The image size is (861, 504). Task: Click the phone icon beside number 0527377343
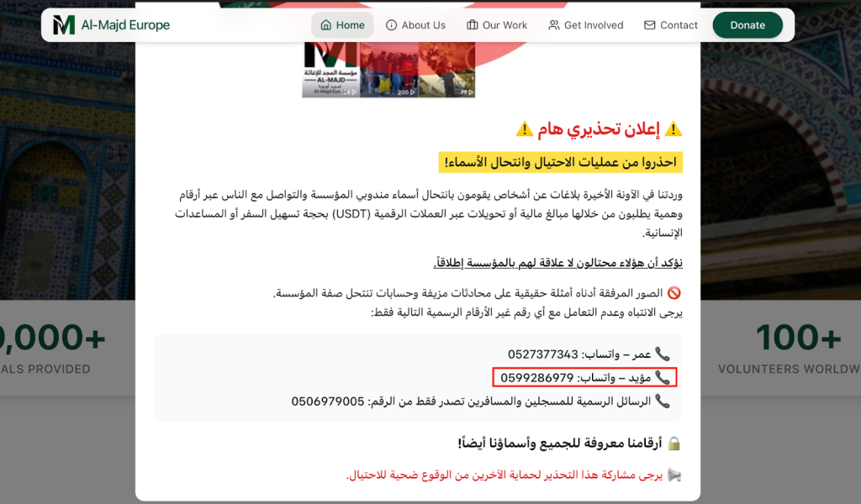[x=663, y=354]
